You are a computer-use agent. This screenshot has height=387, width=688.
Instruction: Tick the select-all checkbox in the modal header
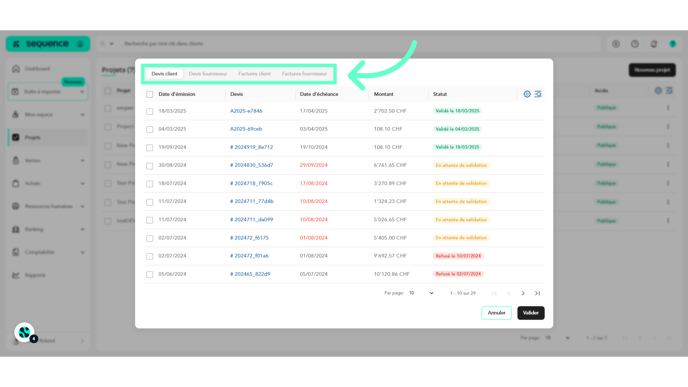(x=150, y=94)
